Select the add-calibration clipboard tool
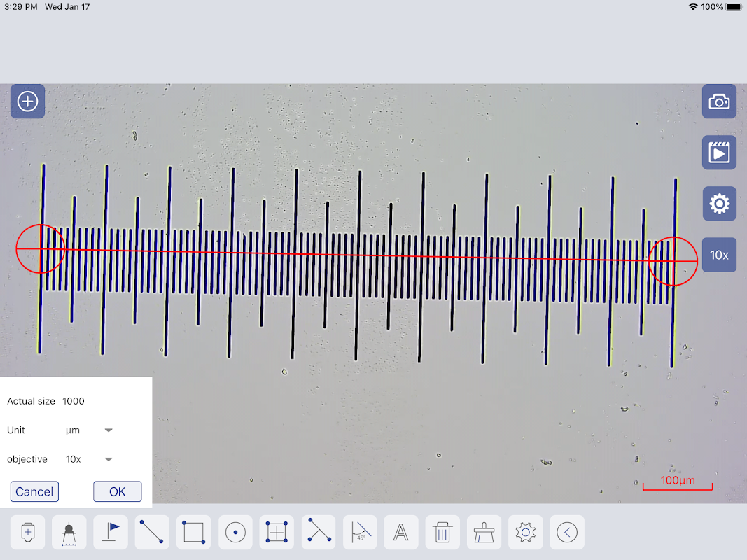The image size is (747, 560). 27,532
